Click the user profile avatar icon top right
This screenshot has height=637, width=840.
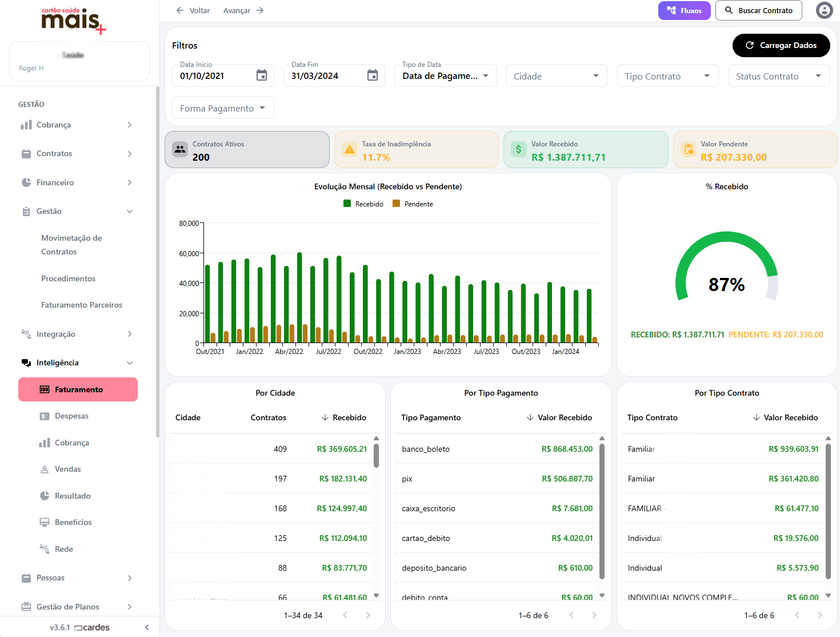825,10
